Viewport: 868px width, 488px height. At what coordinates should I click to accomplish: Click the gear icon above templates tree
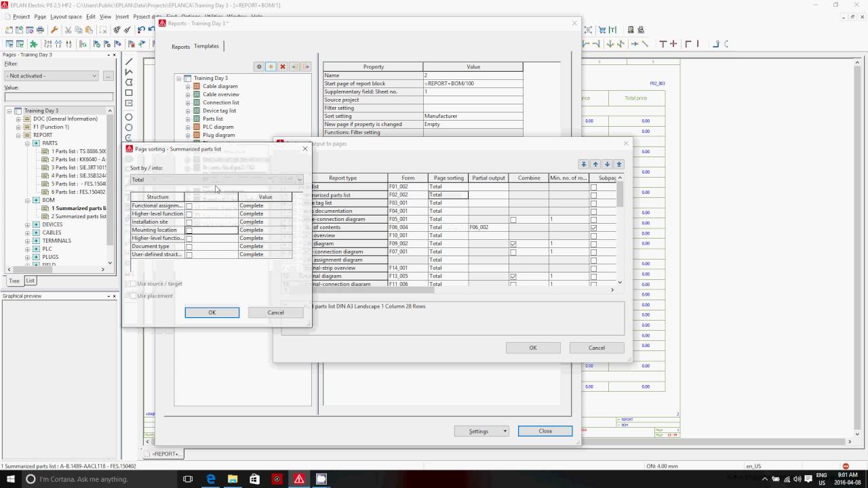(x=259, y=66)
